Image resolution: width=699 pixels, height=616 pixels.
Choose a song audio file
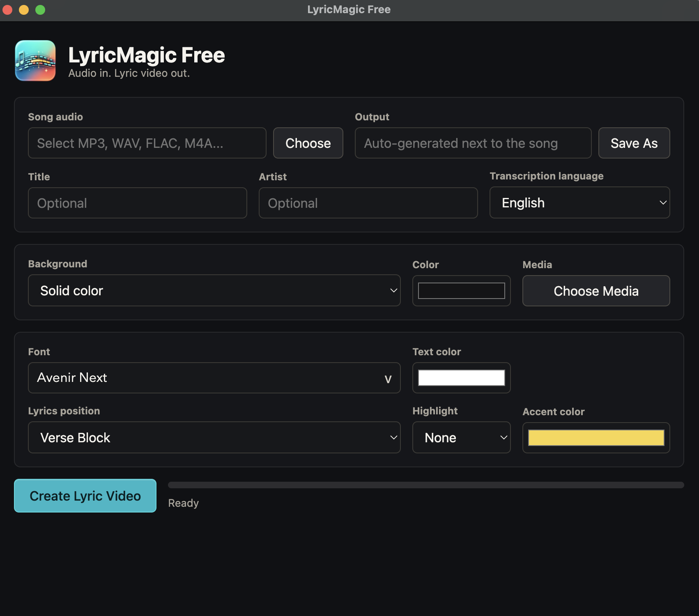click(308, 143)
